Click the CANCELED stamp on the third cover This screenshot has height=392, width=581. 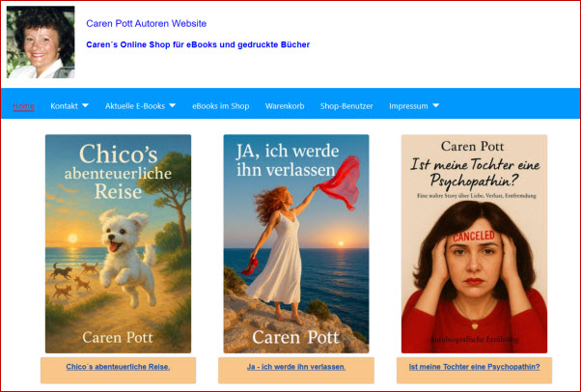point(473,237)
